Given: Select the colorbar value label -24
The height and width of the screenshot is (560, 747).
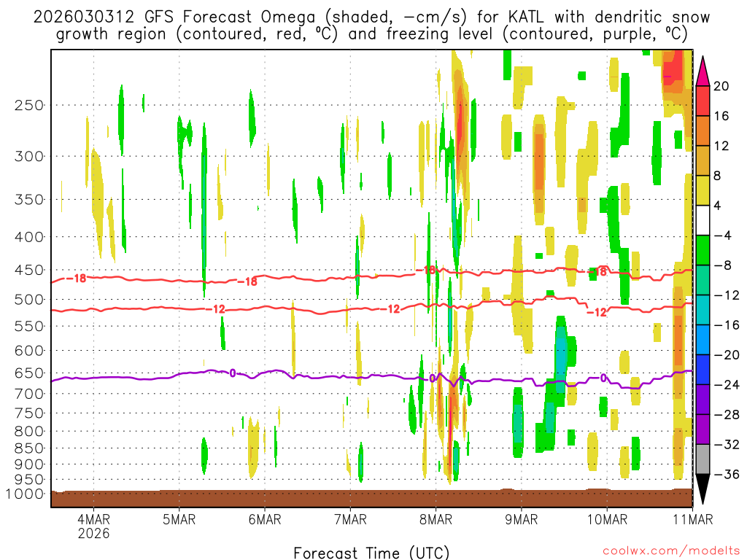Looking at the screenshot, I should click(x=727, y=385).
